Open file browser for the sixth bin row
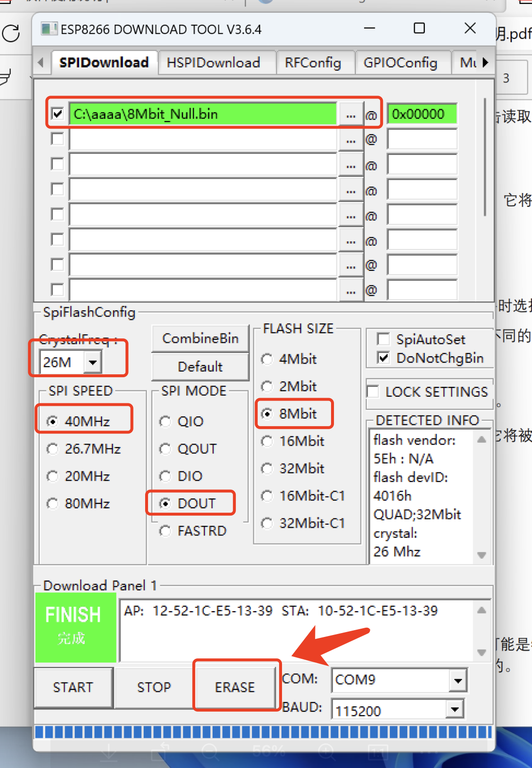This screenshot has width=532, height=768. [x=351, y=241]
